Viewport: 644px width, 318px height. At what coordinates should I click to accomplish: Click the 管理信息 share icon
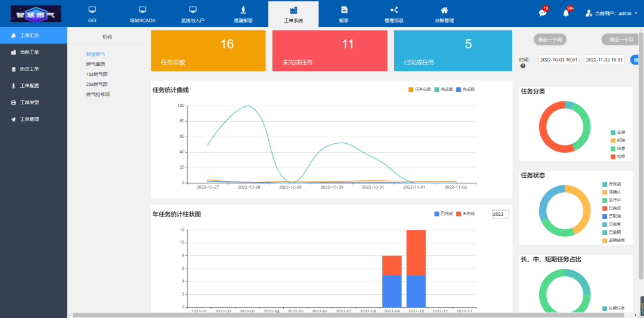pos(394,10)
